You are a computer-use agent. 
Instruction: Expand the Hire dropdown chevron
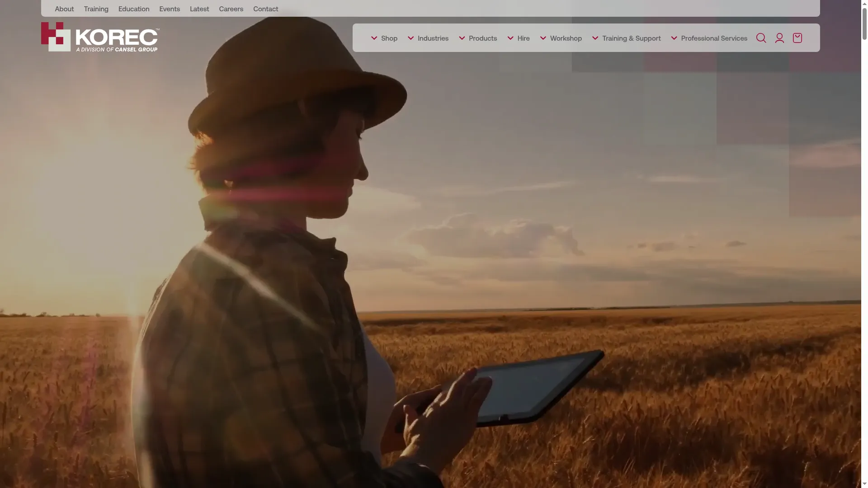pyautogui.click(x=510, y=38)
